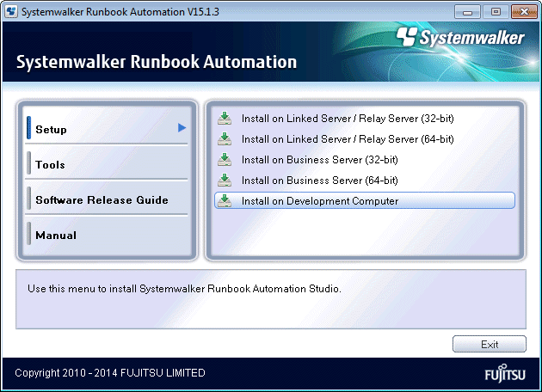Click the Copyright 2010 - 2014 FUJITSU LIMITED text
This screenshot has width=542, height=392.
point(110,373)
